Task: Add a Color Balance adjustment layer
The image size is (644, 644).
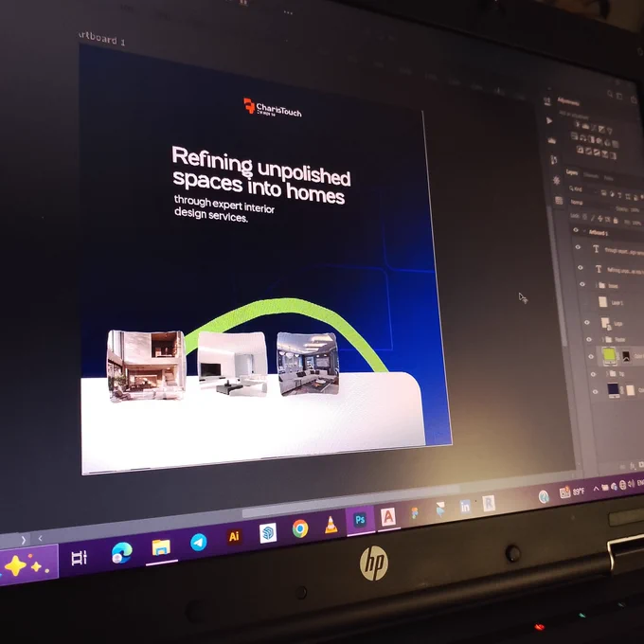Action: coord(582,138)
